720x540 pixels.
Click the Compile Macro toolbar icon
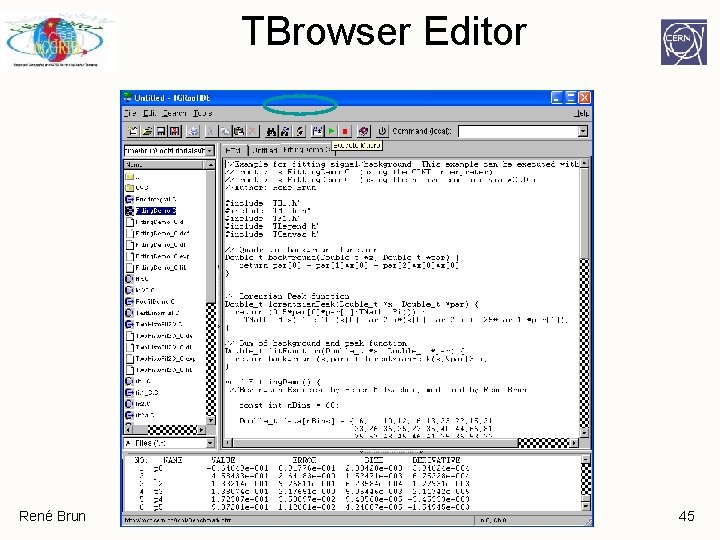pos(317,131)
